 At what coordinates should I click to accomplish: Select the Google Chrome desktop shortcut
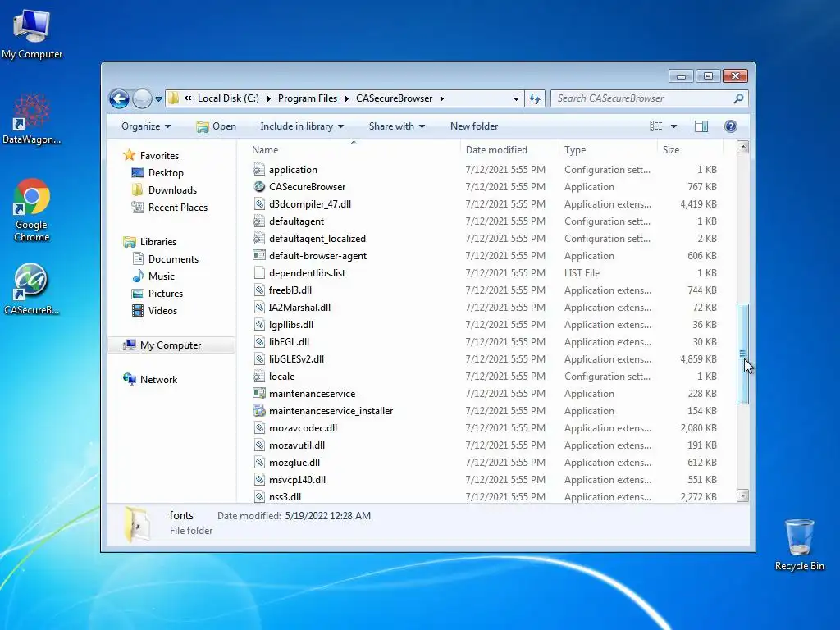point(32,210)
